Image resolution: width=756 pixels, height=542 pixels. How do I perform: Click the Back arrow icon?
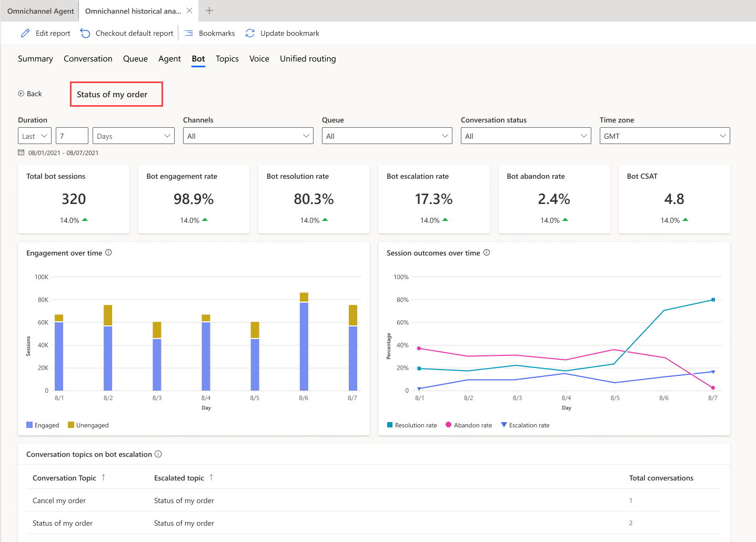point(21,94)
